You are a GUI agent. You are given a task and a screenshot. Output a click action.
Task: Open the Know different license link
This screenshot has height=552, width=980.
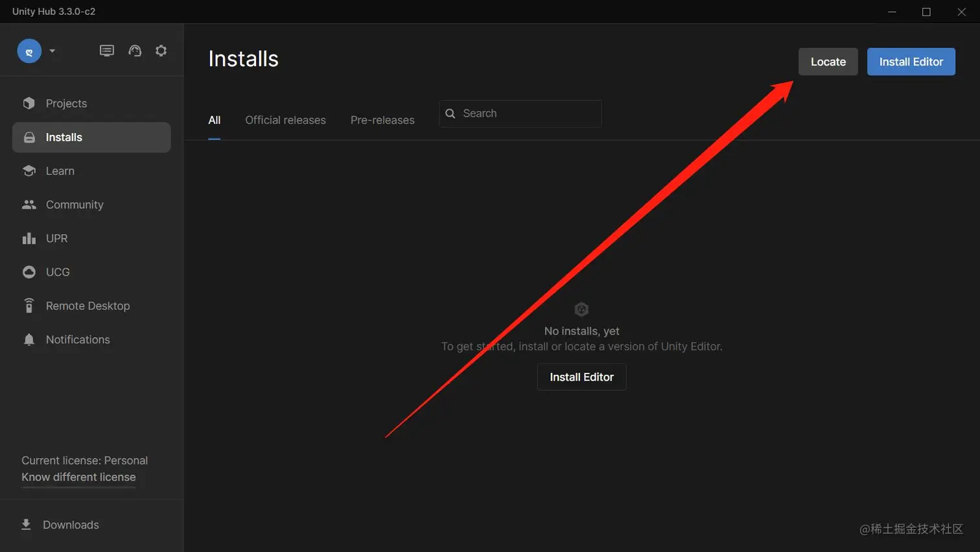[x=78, y=477]
